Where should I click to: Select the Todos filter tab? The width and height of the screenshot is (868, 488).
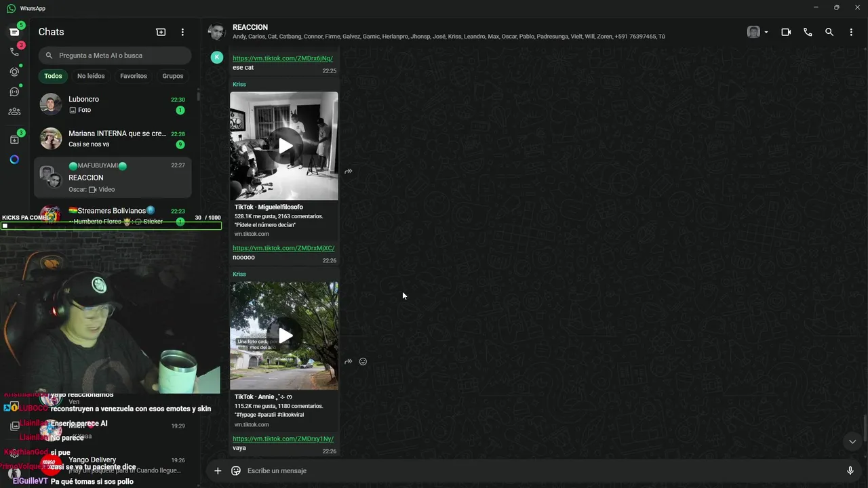tap(53, 76)
